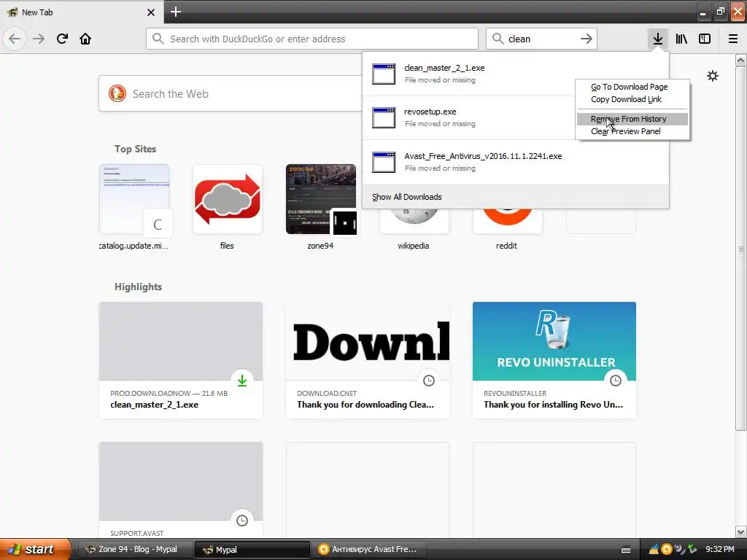This screenshot has width=747, height=560.
Task: Click history clock badge on Download.cnet card
Action: [x=429, y=381]
